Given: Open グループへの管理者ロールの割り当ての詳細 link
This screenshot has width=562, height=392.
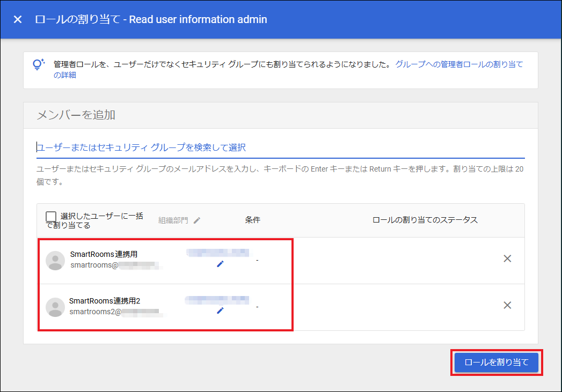Looking at the screenshot, I should [459, 64].
